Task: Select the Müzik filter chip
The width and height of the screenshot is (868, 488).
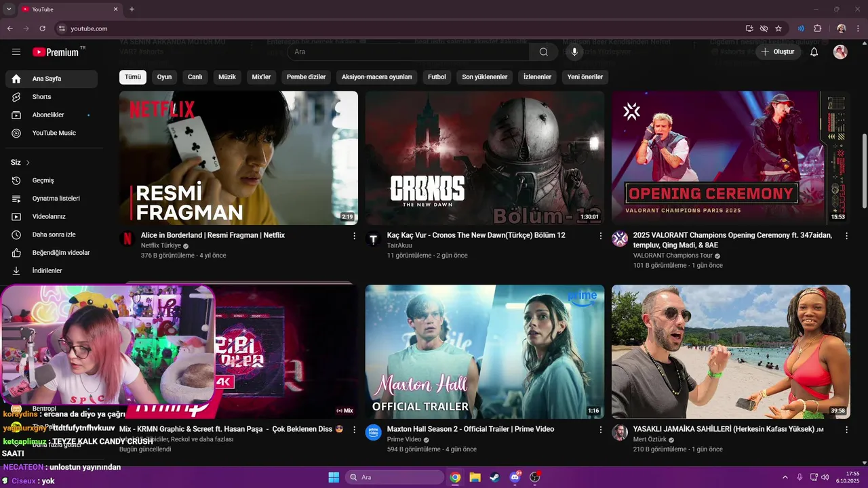Action: tap(227, 77)
